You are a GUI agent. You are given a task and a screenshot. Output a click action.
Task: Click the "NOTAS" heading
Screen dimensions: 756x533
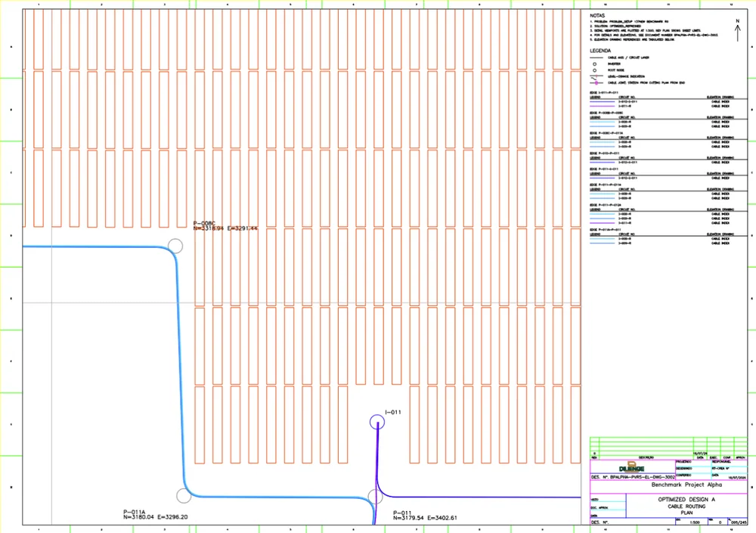[x=597, y=16]
